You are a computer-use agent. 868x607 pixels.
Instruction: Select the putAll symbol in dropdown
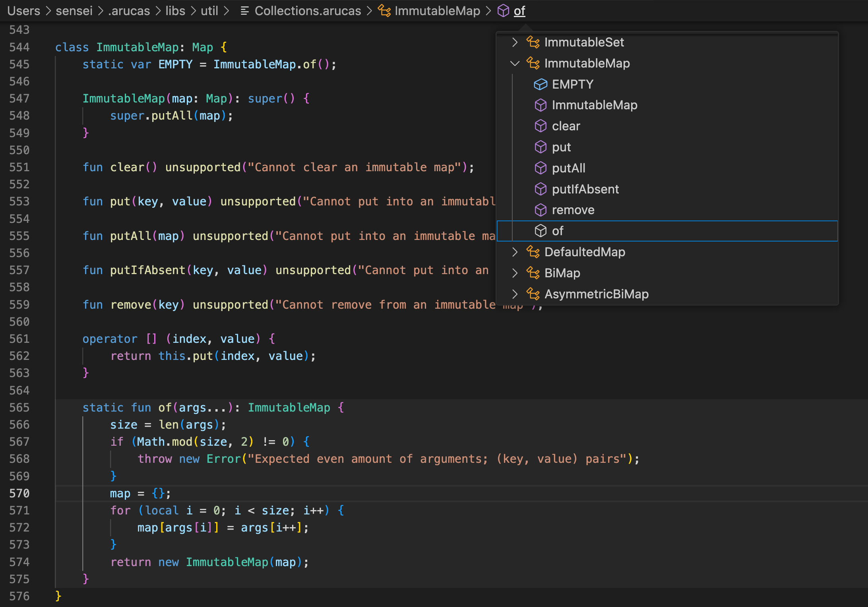point(568,168)
